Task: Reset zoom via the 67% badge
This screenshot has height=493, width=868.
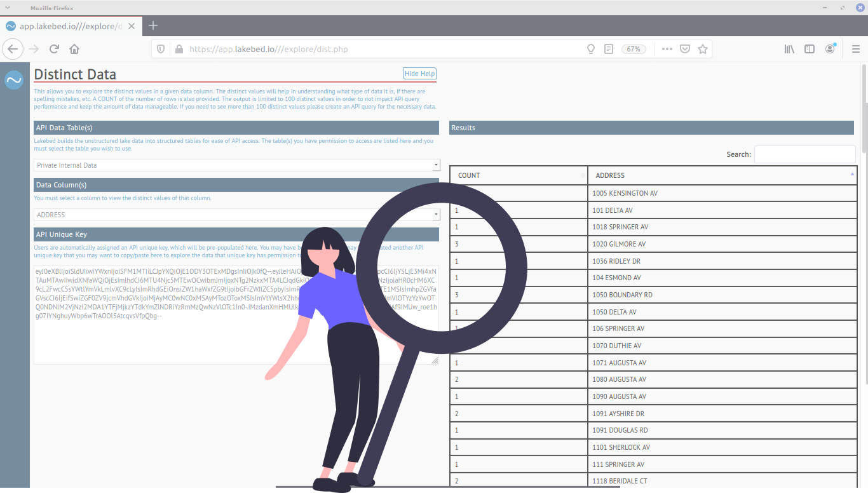Action: 634,49
